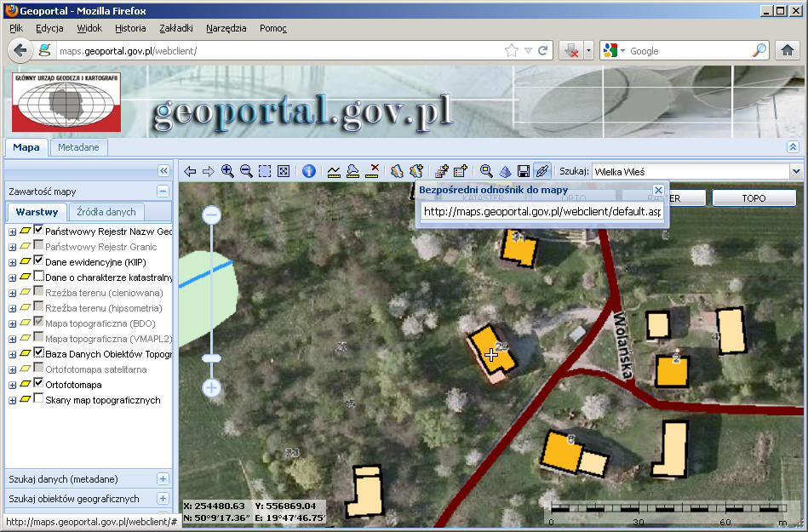Viewport: 808px width, 532px height.
Task: Open the Zakładki menu
Action: coord(176,28)
